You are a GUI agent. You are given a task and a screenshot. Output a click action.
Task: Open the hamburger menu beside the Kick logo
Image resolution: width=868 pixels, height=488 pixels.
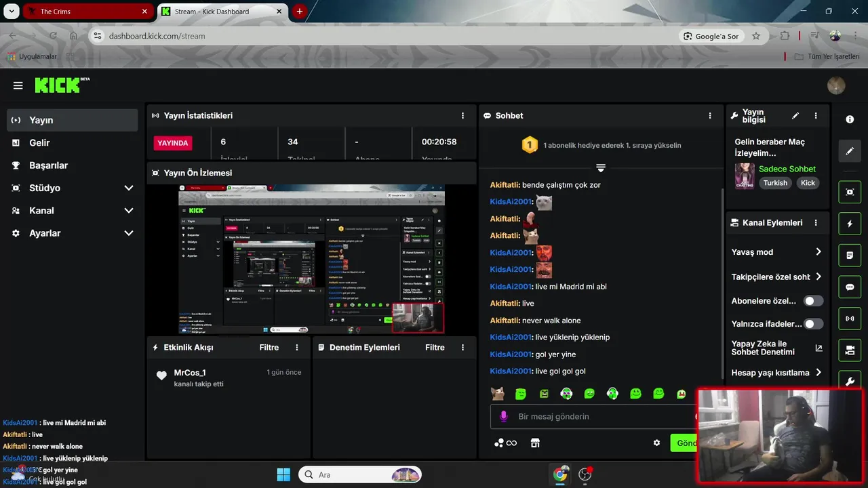point(18,85)
